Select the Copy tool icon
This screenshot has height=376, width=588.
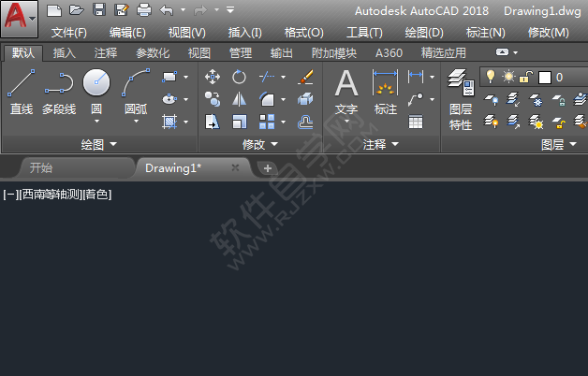pos(213,99)
